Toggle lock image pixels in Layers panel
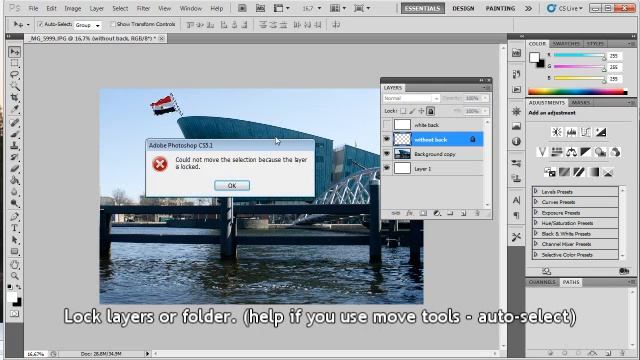 coord(412,111)
